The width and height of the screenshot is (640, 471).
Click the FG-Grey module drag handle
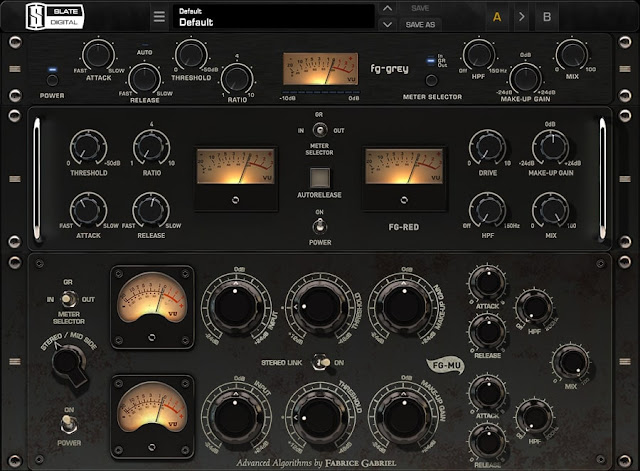pyautogui.click(x=15, y=69)
